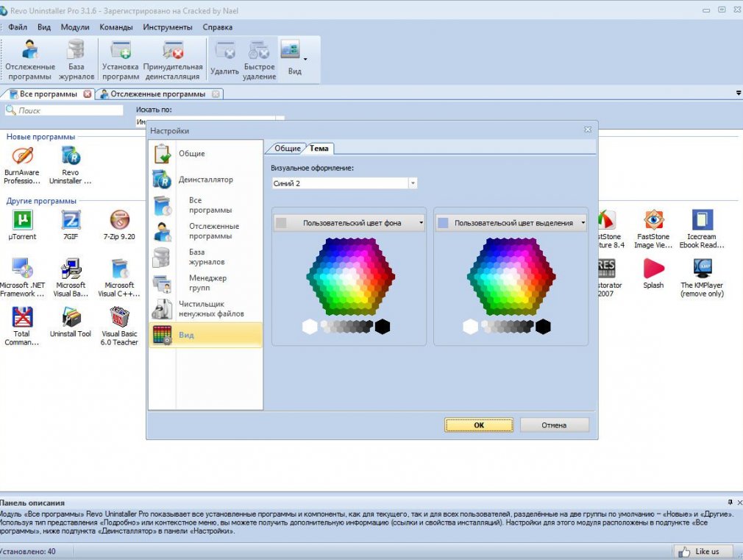Pick white swatch under background color hexagon

(310, 327)
